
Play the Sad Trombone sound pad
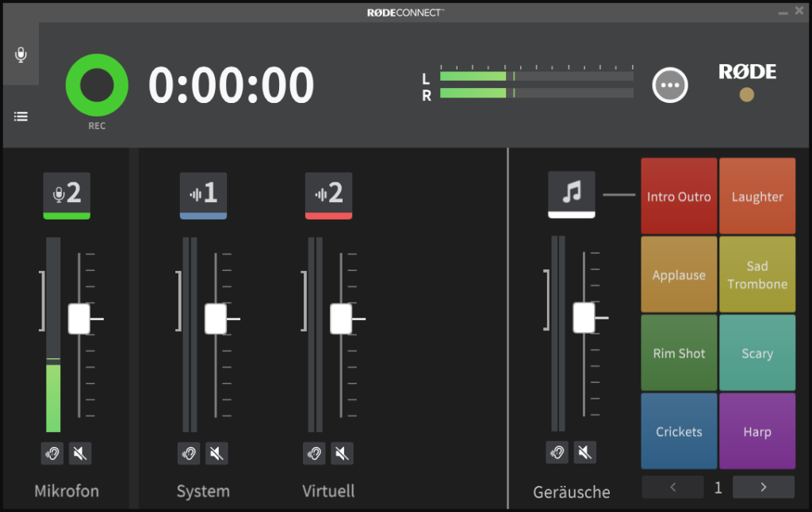[x=757, y=274]
